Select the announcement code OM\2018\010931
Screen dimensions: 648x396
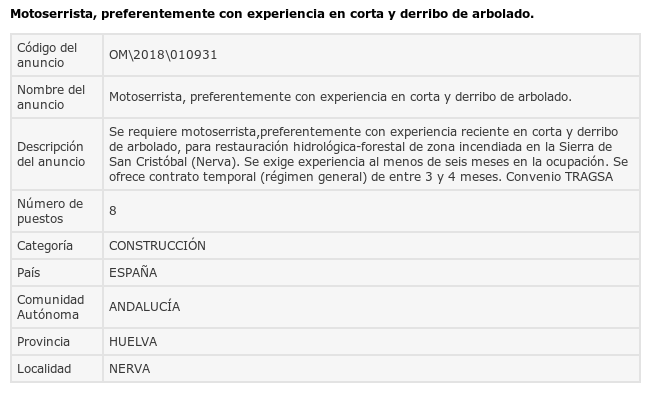click(x=163, y=55)
